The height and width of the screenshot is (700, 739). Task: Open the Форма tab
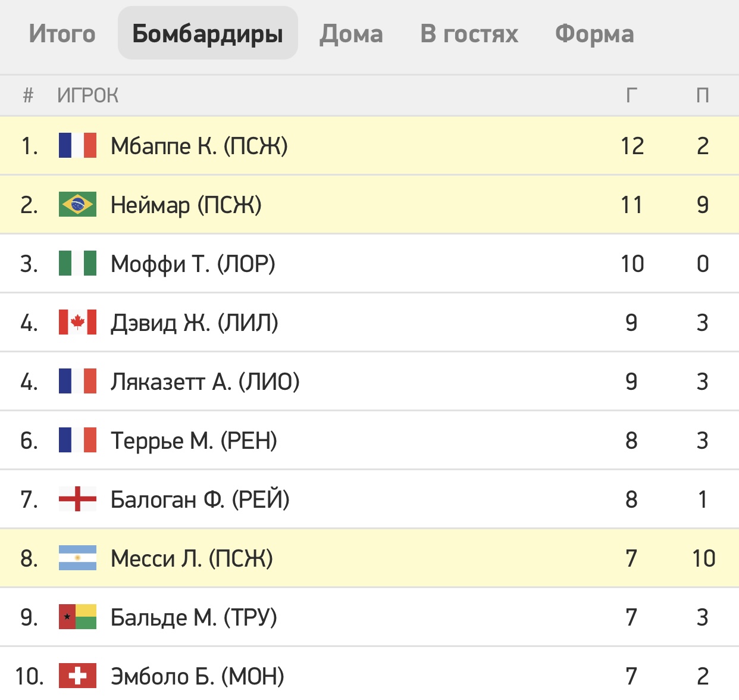click(594, 33)
